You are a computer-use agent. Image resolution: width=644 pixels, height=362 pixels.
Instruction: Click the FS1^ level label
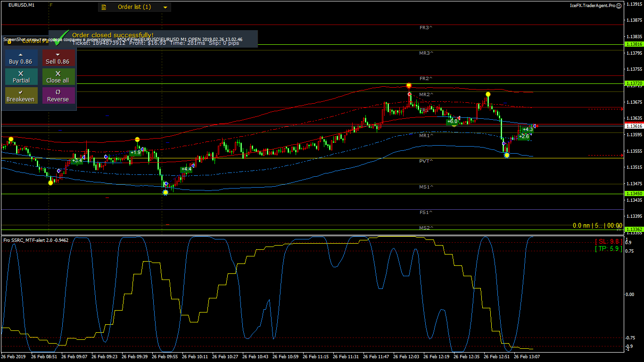tap(426, 213)
